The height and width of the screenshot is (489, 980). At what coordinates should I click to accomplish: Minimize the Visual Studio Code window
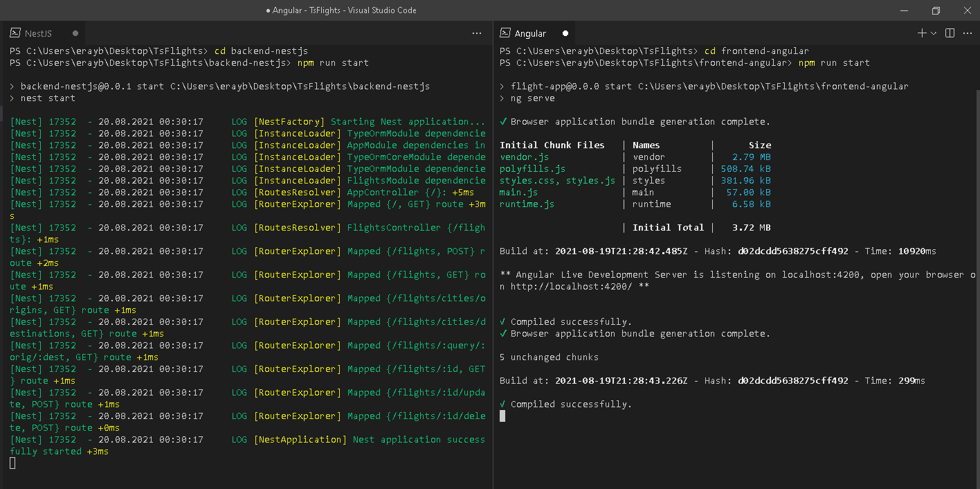(x=904, y=10)
